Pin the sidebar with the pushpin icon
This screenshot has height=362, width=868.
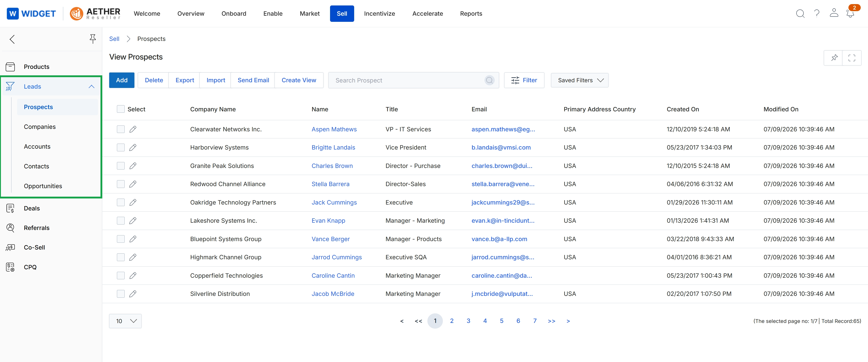point(93,39)
